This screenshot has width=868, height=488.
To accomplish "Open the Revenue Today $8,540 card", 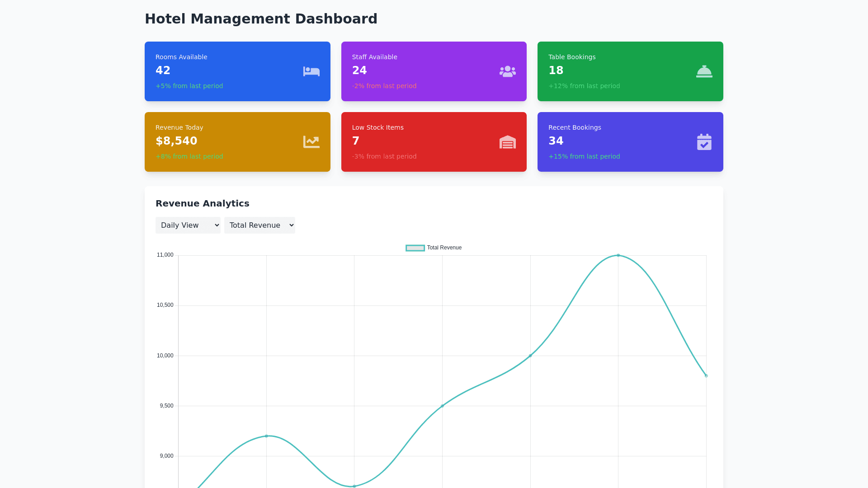I will point(237,142).
